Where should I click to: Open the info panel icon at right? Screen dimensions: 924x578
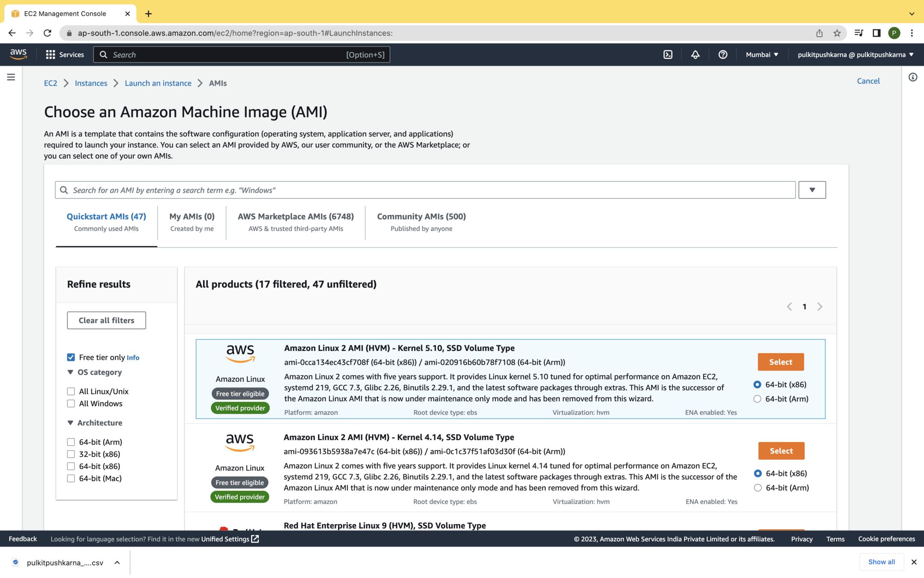coord(912,77)
